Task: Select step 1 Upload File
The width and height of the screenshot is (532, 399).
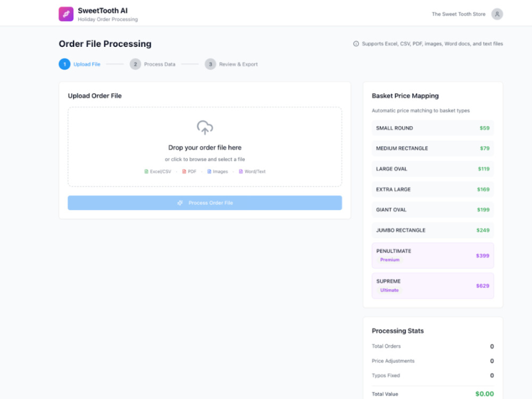Action: (80, 64)
